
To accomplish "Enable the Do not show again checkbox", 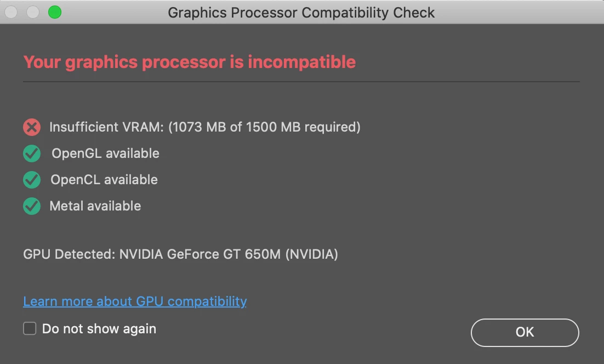I will click(30, 329).
